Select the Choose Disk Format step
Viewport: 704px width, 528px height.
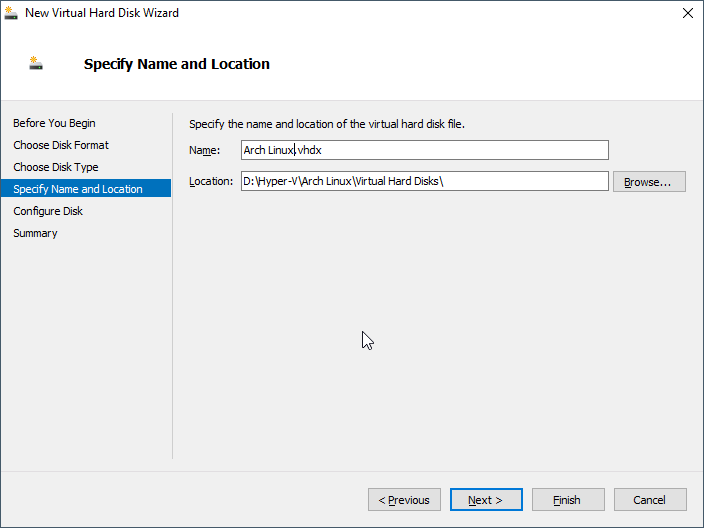61,145
